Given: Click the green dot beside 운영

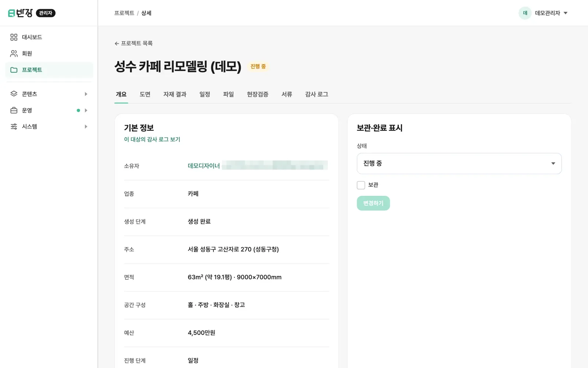Looking at the screenshot, I should click(x=78, y=110).
